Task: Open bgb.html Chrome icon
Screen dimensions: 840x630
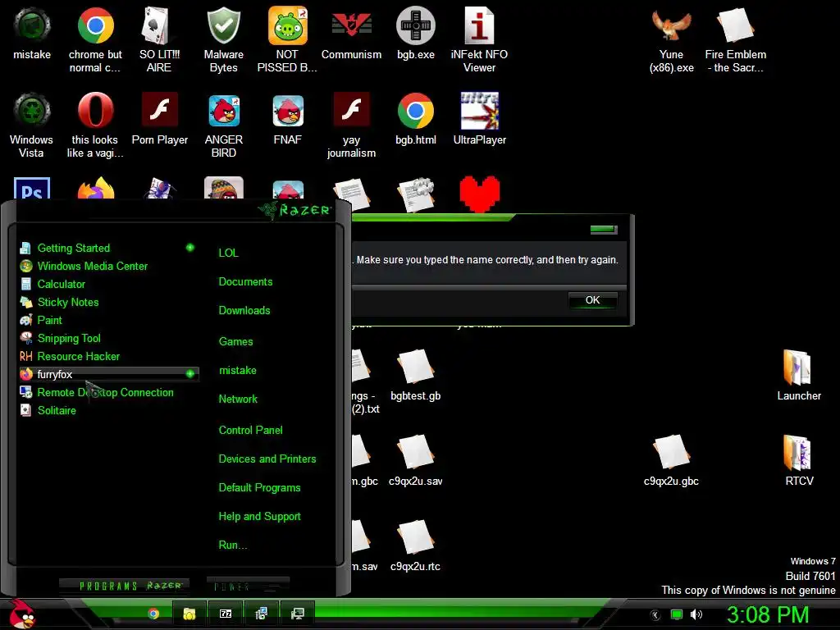Action: [x=415, y=111]
